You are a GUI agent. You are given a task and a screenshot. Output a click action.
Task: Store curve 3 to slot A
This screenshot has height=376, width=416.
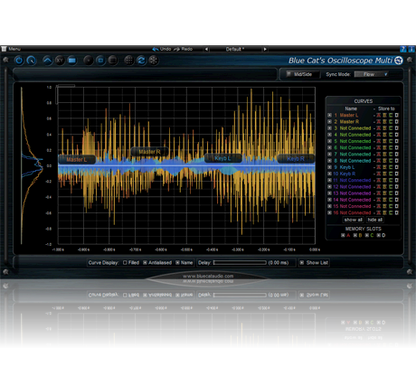click(x=379, y=128)
